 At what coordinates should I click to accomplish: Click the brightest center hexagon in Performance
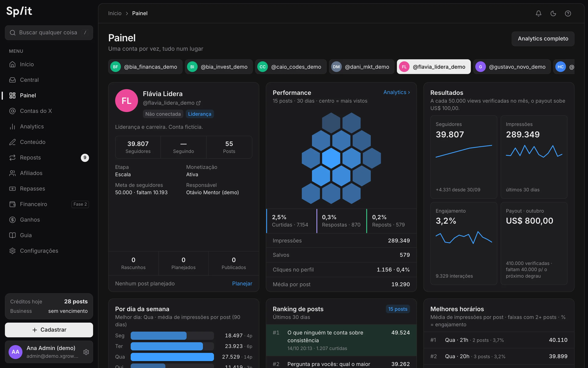point(331,158)
